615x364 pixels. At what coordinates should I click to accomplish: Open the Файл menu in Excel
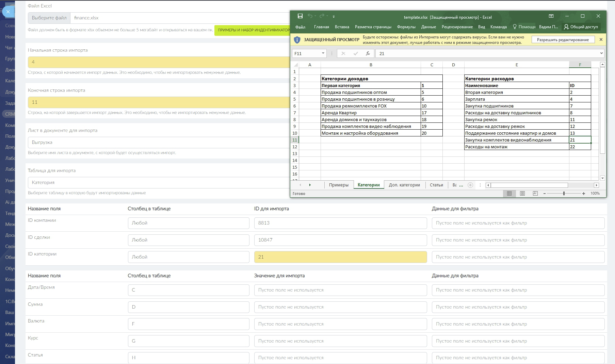pyautogui.click(x=300, y=27)
